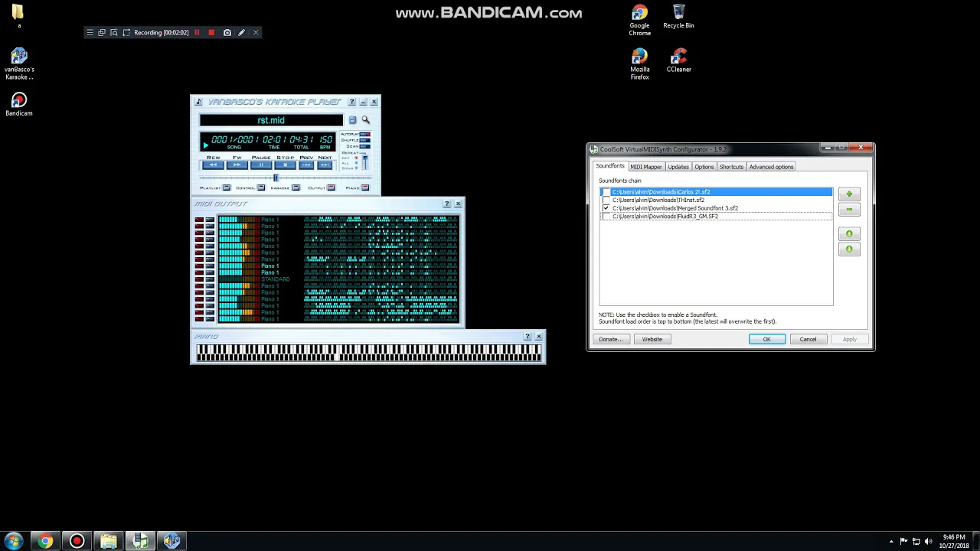The height and width of the screenshot is (551, 980).
Task: Select Repeat Song option
Action: [356, 168]
